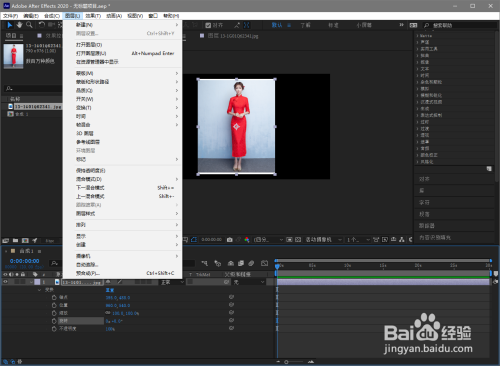Toggle stopwatch for Position property
Screen dimensions: 500x366
(54, 305)
